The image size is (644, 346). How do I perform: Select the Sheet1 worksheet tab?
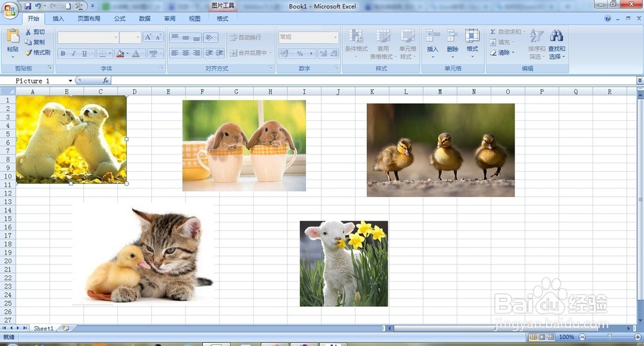43,329
